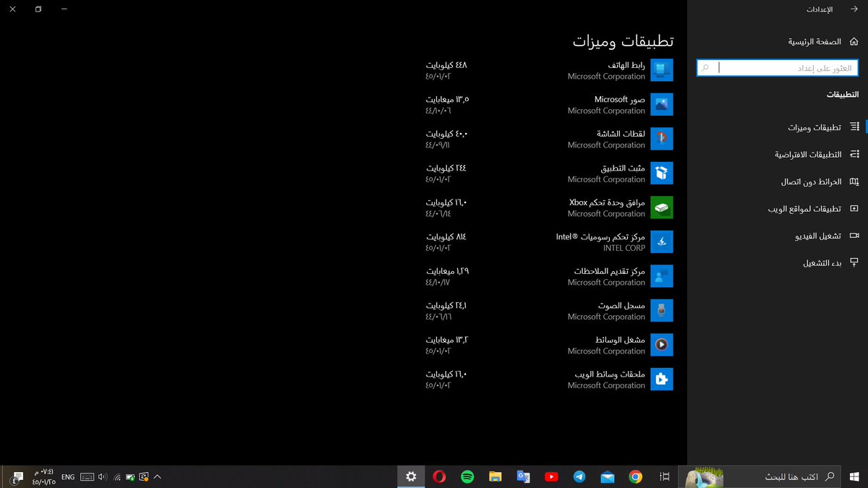Click the Settings gear on taskbar
This screenshot has height=488, width=868.
[411, 476]
